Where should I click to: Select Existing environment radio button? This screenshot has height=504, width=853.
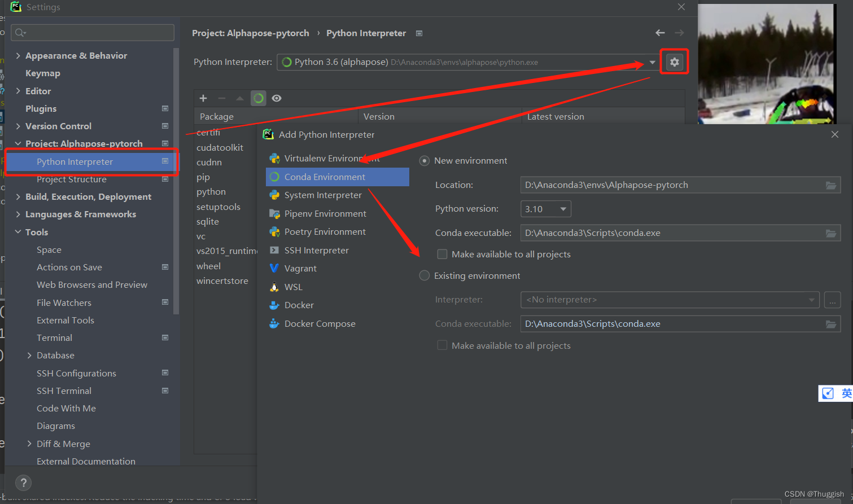[425, 275]
